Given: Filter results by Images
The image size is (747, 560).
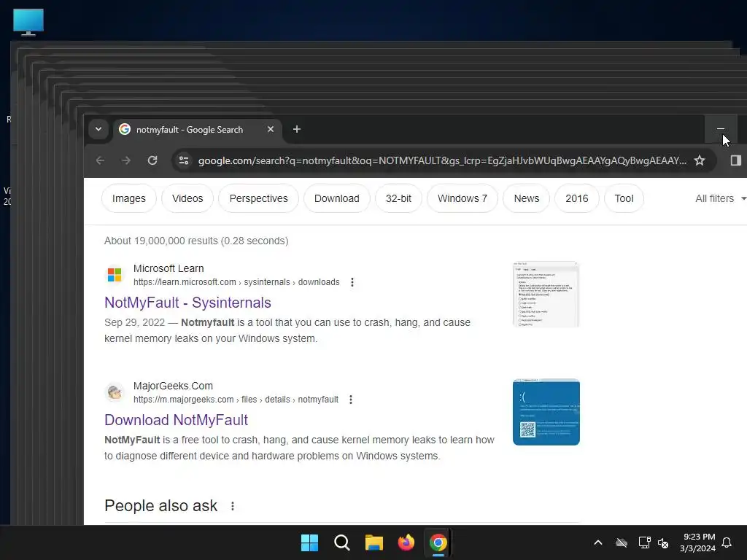Looking at the screenshot, I should tap(129, 198).
